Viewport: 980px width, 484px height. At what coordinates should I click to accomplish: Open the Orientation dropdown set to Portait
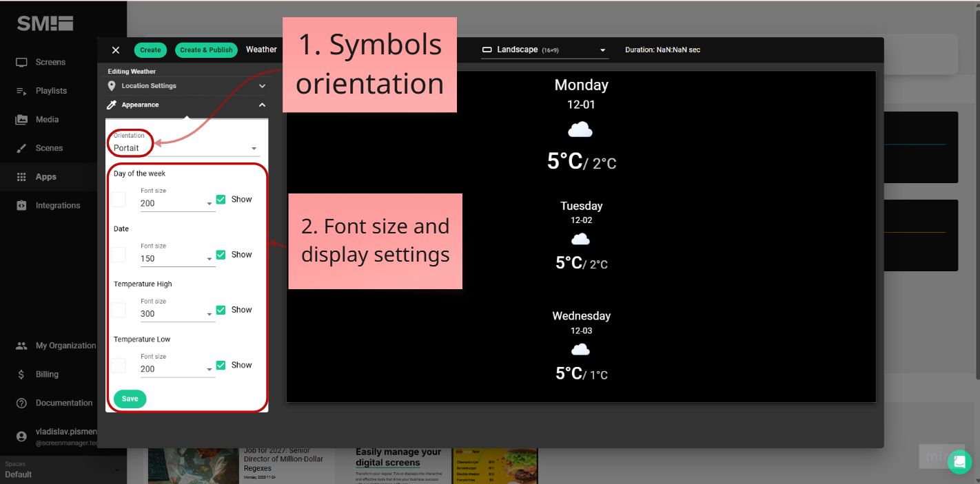(185, 147)
